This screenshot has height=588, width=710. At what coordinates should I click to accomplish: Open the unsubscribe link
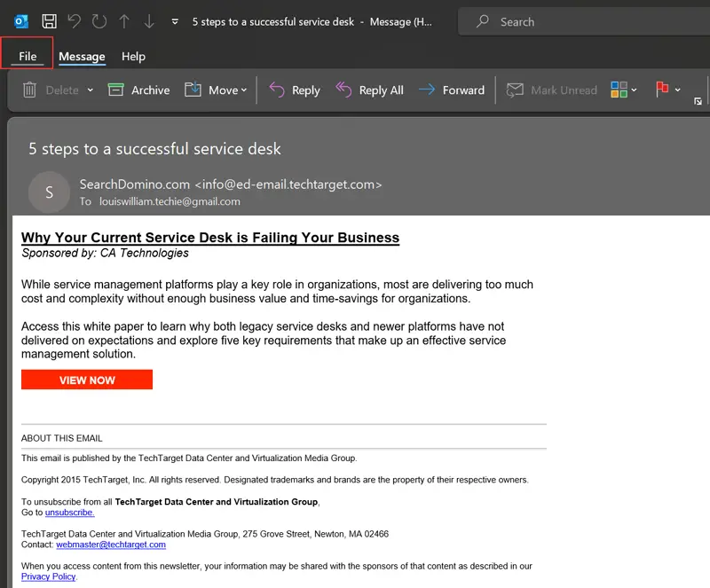pos(69,513)
